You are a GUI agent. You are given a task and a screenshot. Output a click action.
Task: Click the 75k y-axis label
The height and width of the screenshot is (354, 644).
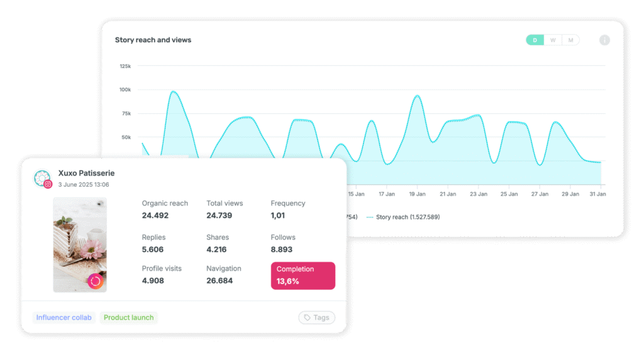coord(126,113)
